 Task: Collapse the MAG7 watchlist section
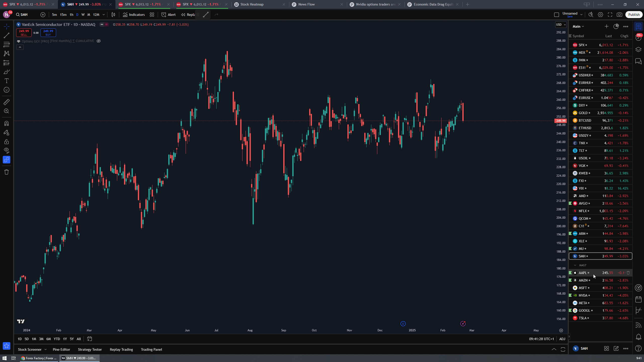(x=575, y=265)
